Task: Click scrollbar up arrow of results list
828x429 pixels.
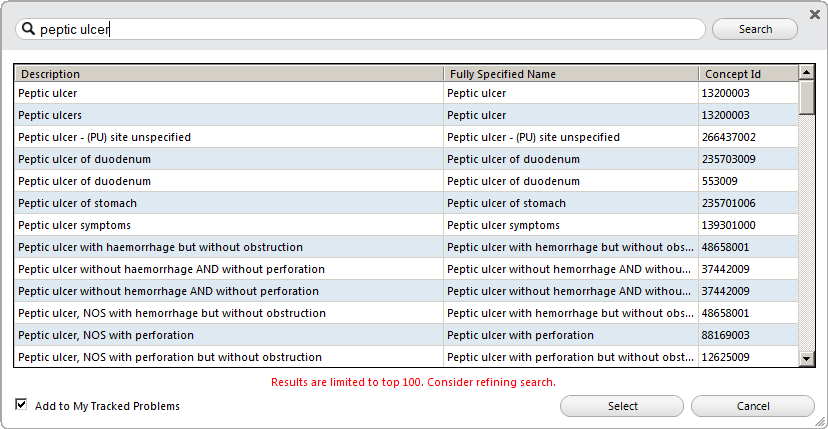Action: click(x=806, y=72)
